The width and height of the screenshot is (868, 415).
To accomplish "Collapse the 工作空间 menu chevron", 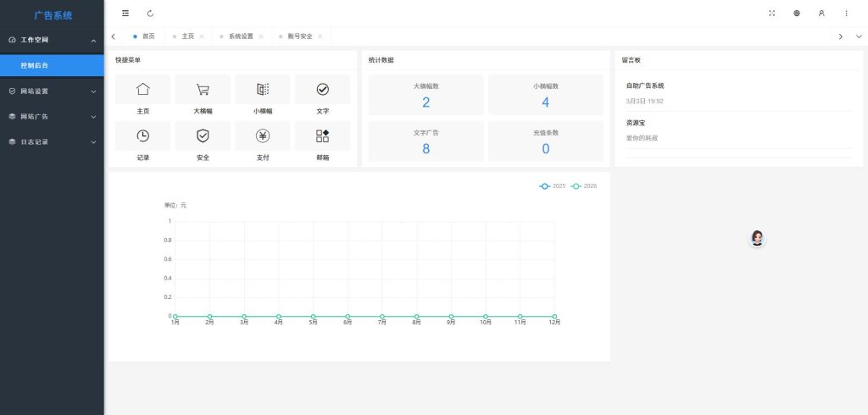I will coord(93,41).
